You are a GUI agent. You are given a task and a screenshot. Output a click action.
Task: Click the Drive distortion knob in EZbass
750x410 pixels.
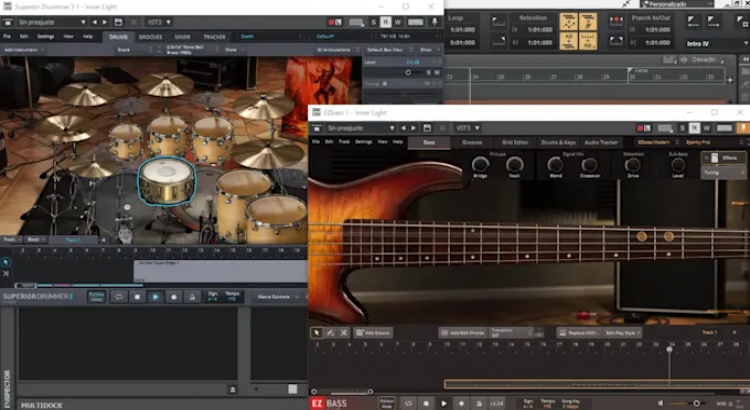[x=632, y=165]
